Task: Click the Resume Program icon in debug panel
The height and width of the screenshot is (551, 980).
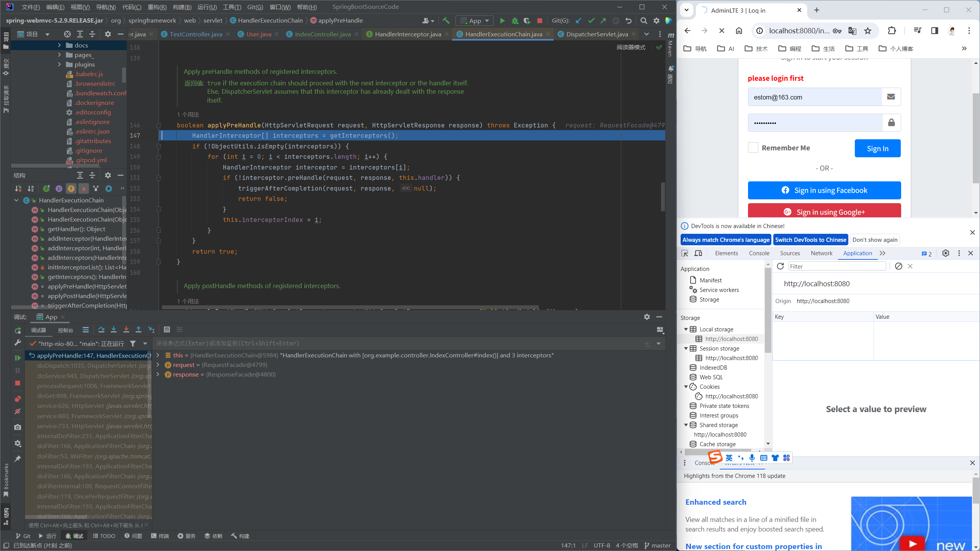Action: point(18,358)
